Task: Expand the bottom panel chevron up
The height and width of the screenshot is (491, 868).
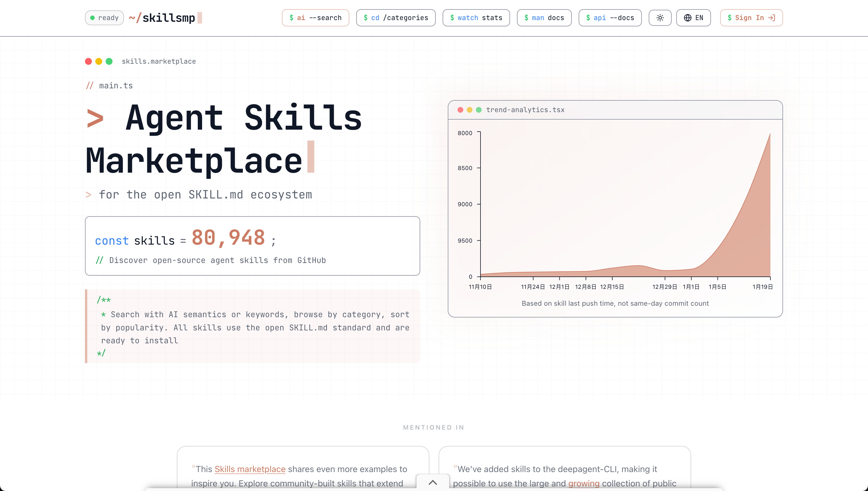Action: (x=433, y=482)
